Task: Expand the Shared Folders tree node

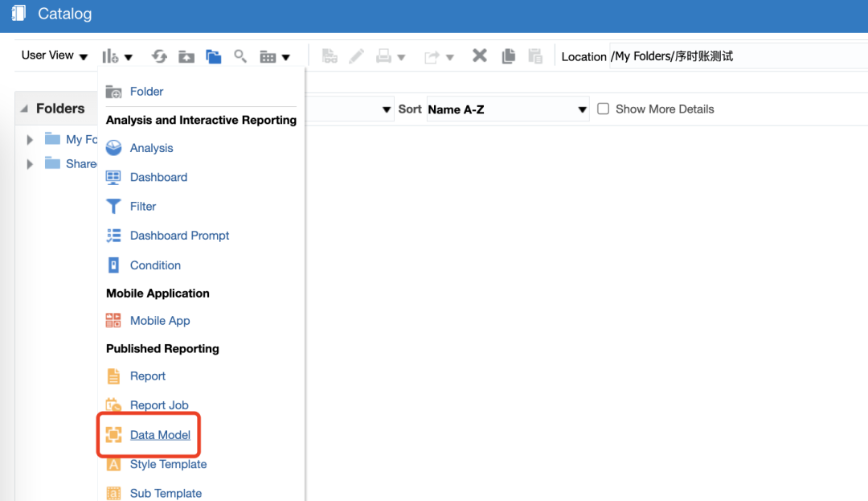Action: click(30, 164)
